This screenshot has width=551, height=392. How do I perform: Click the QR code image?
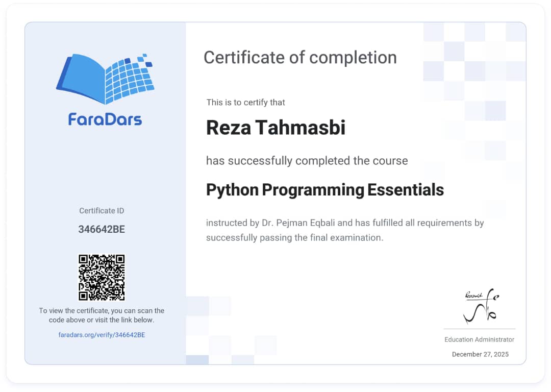click(x=102, y=278)
